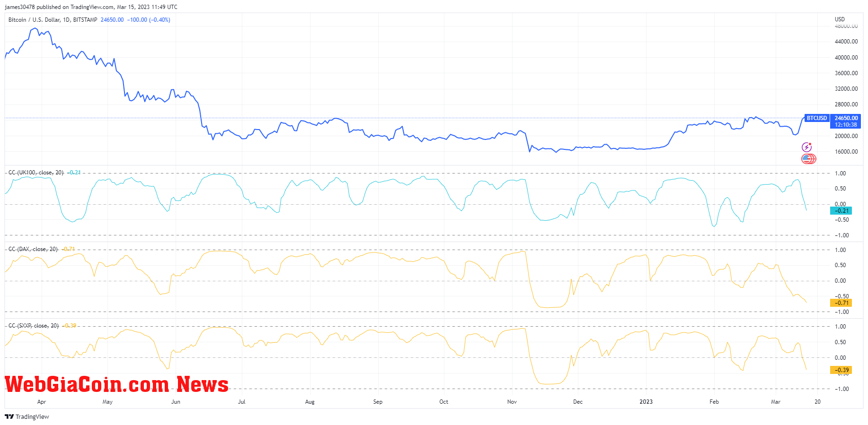Click the Nov label on the time axis
The width and height of the screenshot is (868, 425).
pos(512,402)
